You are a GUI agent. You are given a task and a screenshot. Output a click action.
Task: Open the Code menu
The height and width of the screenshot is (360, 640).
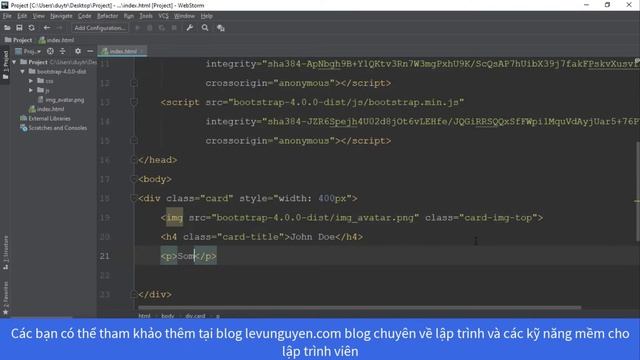84,16
